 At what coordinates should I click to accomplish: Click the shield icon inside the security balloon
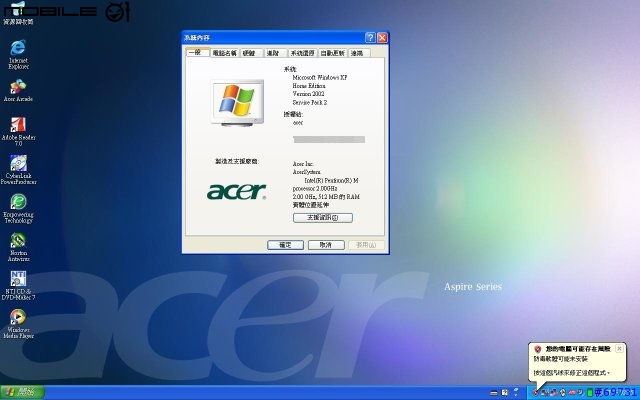pos(538,349)
